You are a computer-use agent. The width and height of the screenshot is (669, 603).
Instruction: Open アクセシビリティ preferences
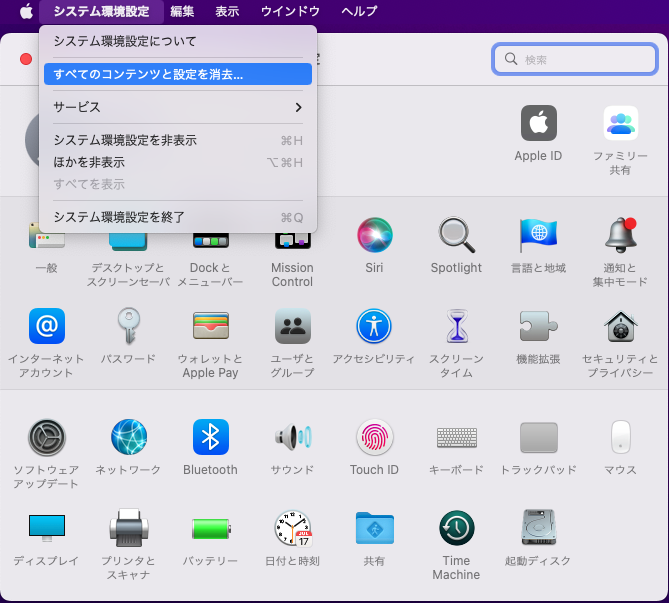click(x=374, y=326)
